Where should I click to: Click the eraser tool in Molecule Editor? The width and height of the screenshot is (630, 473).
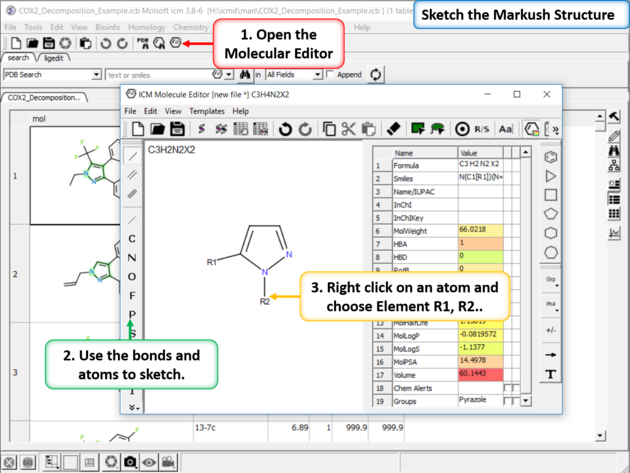pyautogui.click(x=393, y=129)
